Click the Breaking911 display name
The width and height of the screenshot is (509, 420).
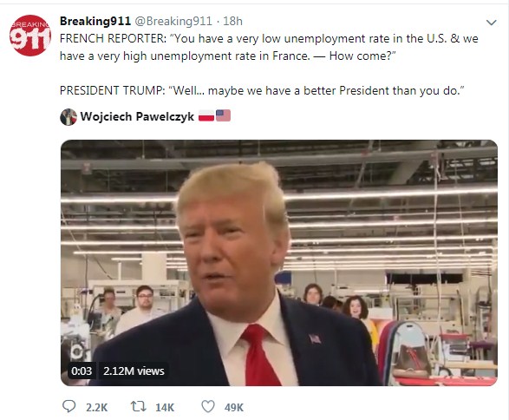click(95, 21)
